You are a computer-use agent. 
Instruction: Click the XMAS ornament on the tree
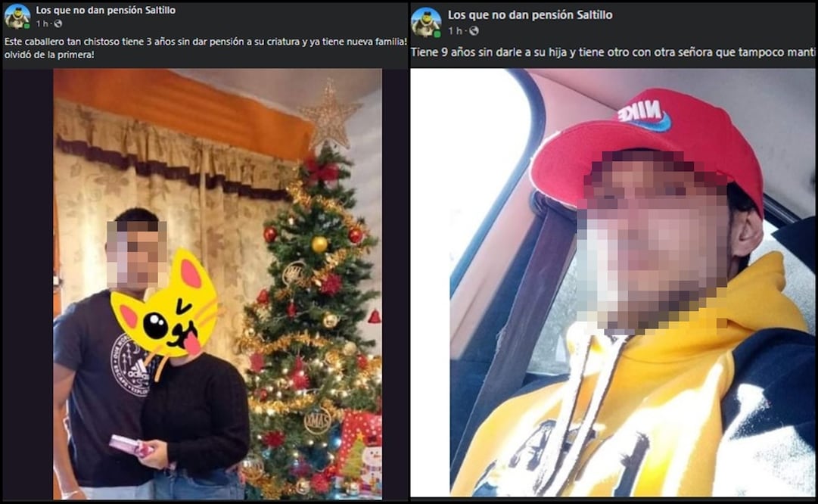point(317,421)
